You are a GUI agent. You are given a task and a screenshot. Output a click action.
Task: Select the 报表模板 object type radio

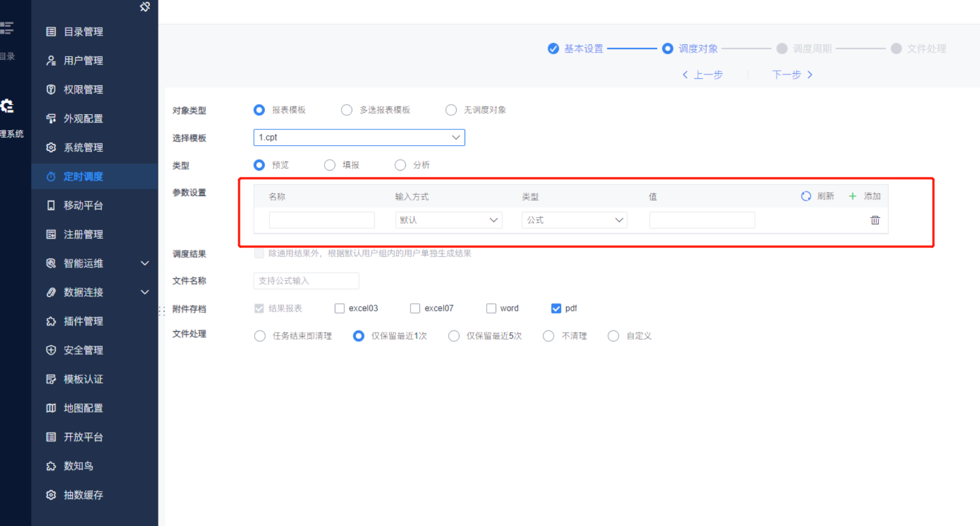(259, 110)
